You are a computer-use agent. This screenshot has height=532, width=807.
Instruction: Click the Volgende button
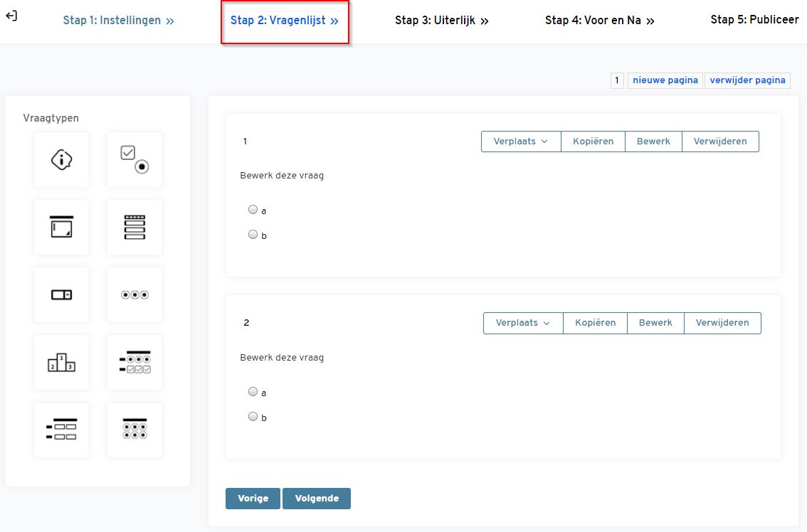coord(317,499)
